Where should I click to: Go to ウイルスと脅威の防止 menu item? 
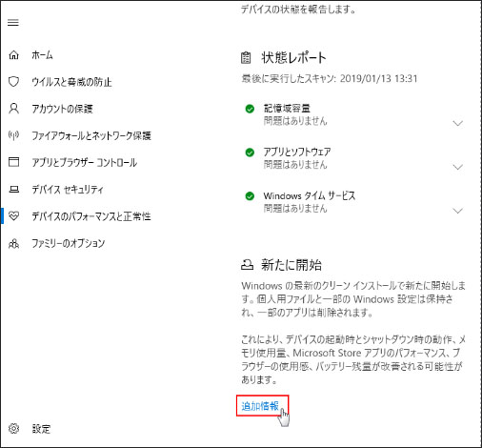(x=71, y=82)
